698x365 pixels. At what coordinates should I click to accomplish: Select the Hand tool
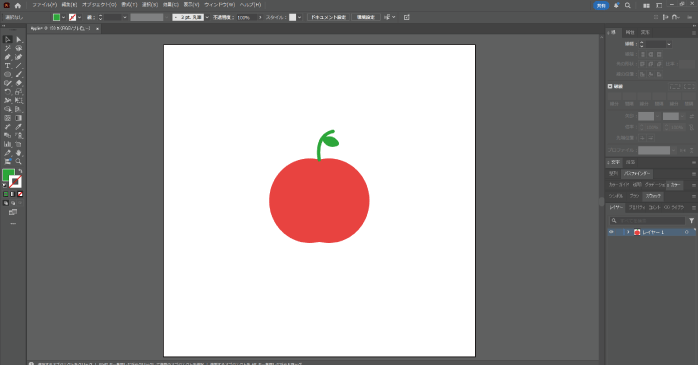pos(19,153)
